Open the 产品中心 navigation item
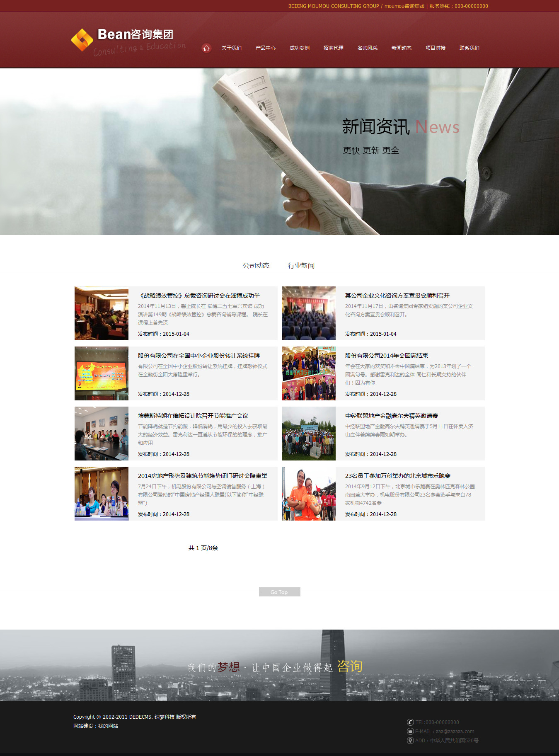Image resolution: width=559 pixels, height=756 pixels. tap(265, 48)
